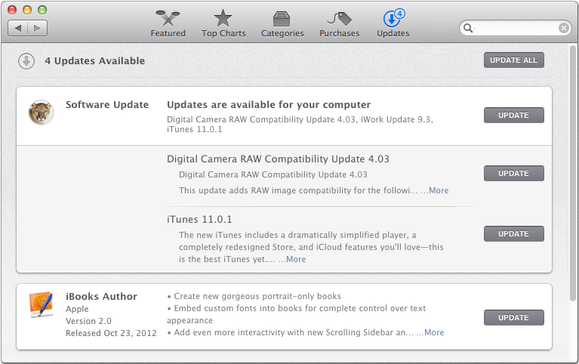Image resolution: width=579 pixels, height=364 pixels.
Task: Close the App Store window
Action: tap(12, 10)
